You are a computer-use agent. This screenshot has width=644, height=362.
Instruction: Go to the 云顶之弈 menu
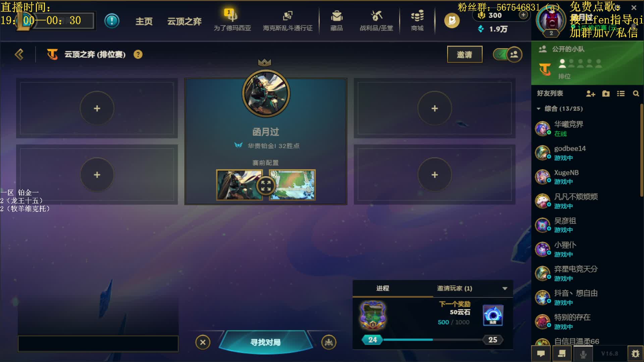tap(184, 21)
